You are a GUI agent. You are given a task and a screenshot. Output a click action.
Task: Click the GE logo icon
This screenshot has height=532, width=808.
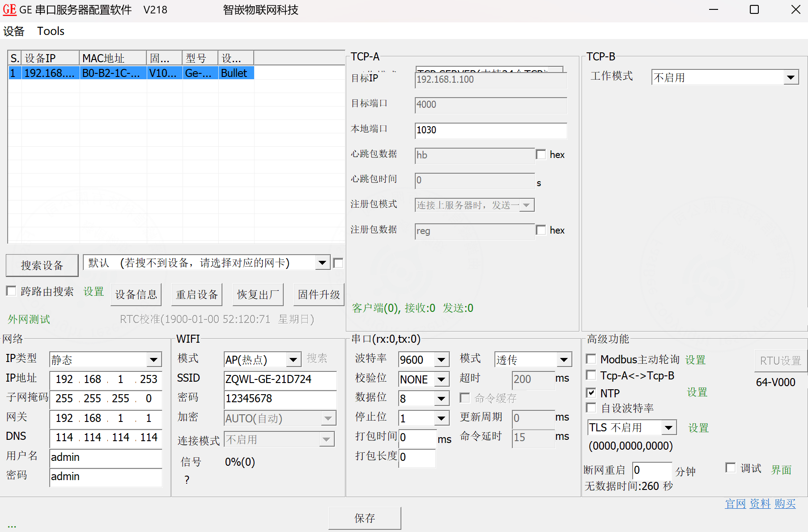coord(9,9)
